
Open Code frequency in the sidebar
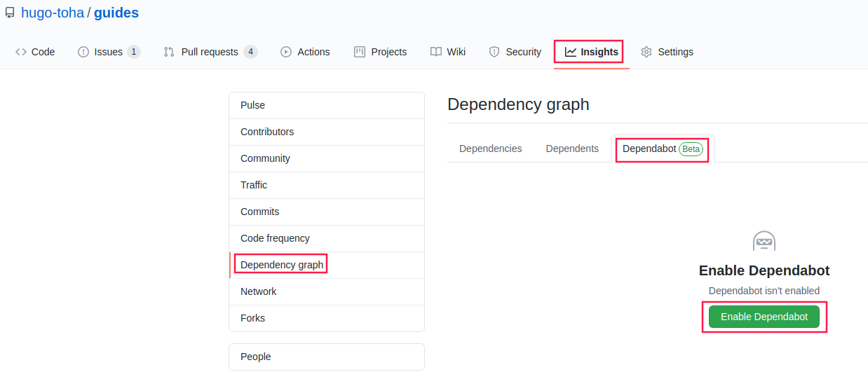coord(327,238)
